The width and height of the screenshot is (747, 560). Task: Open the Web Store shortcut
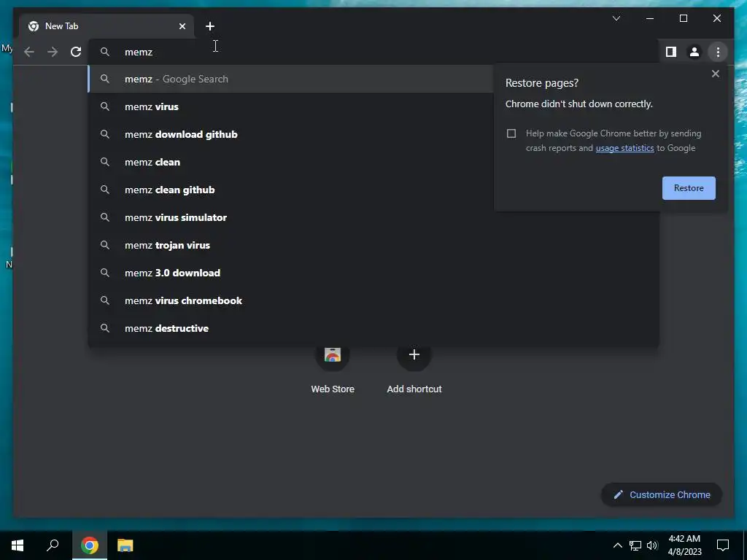coord(333,368)
